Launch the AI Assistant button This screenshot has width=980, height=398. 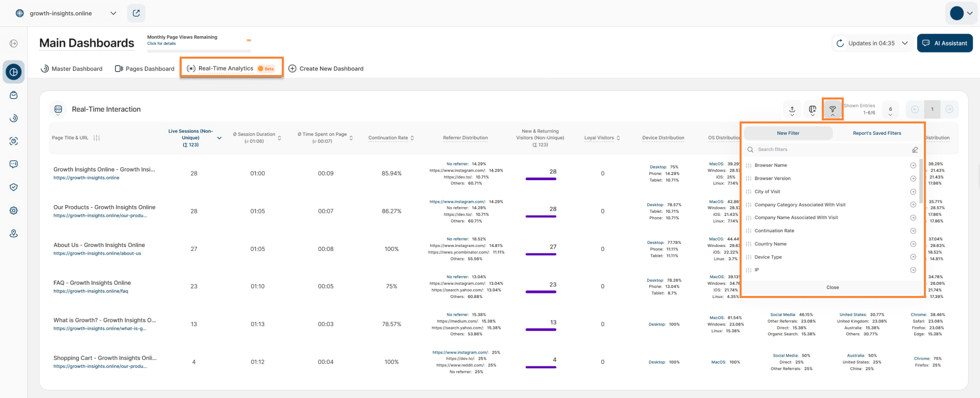click(945, 43)
